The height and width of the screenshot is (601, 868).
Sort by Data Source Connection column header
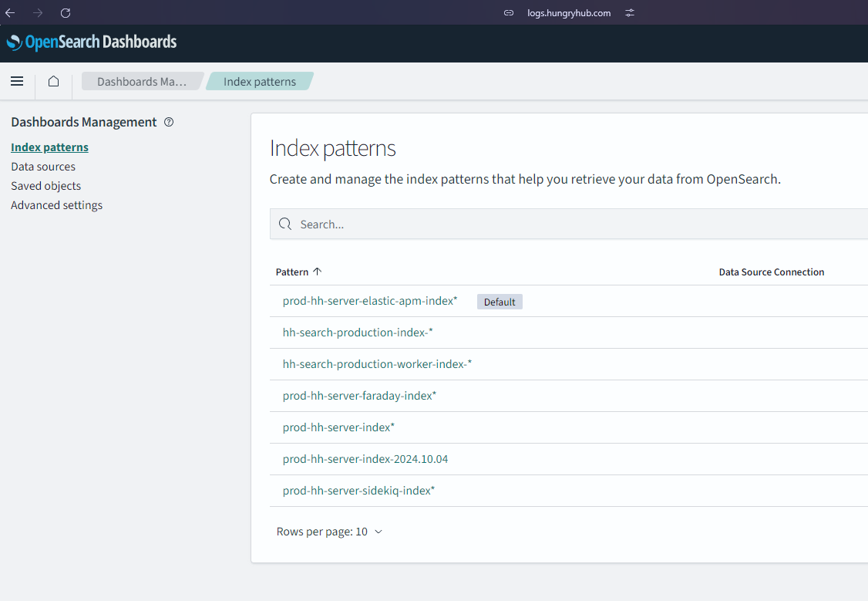(771, 272)
